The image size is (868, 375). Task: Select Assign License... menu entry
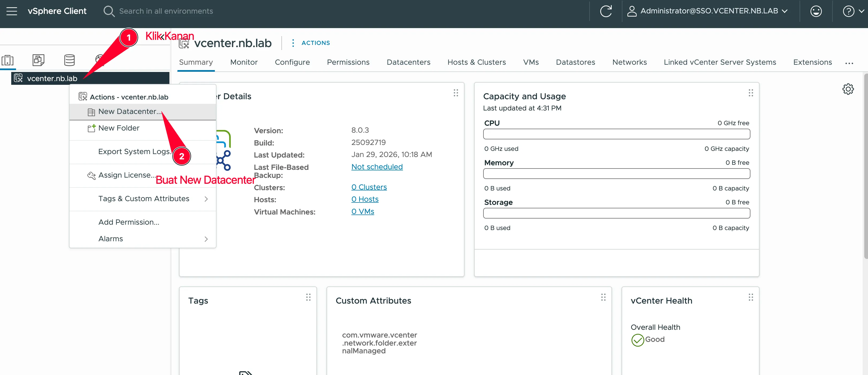pyautogui.click(x=142, y=175)
